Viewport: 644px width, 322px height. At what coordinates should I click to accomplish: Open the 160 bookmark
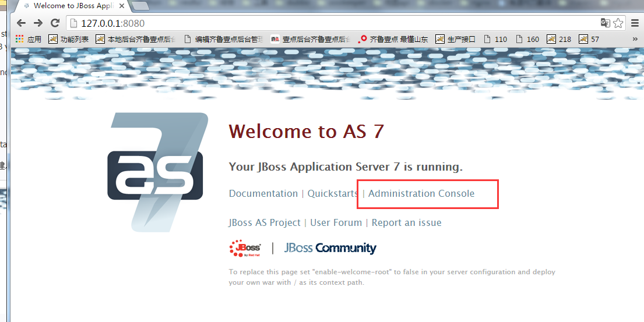[x=527, y=39]
